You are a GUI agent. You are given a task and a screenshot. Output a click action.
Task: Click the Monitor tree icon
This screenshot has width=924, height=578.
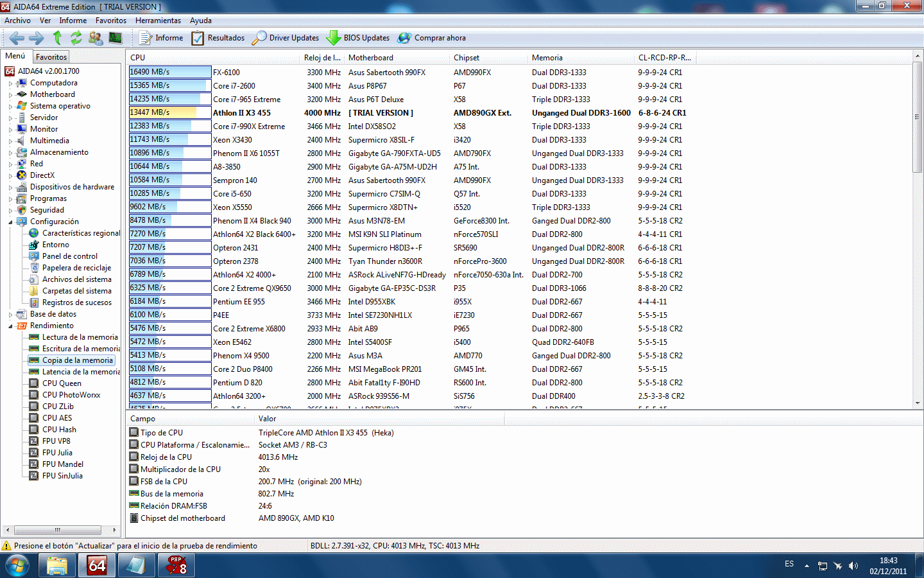pyautogui.click(x=22, y=129)
